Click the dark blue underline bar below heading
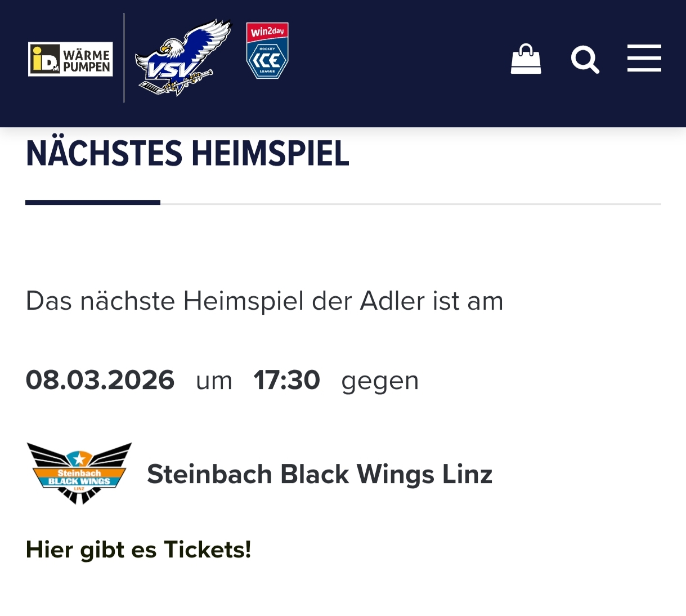 click(93, 202)
